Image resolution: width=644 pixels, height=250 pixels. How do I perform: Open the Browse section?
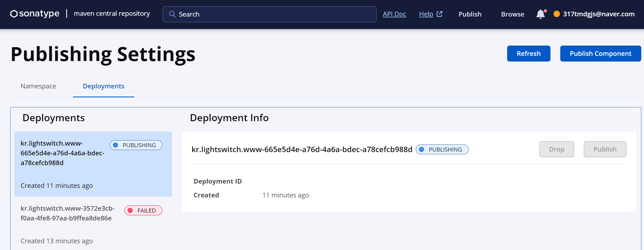tap(512, 14)
